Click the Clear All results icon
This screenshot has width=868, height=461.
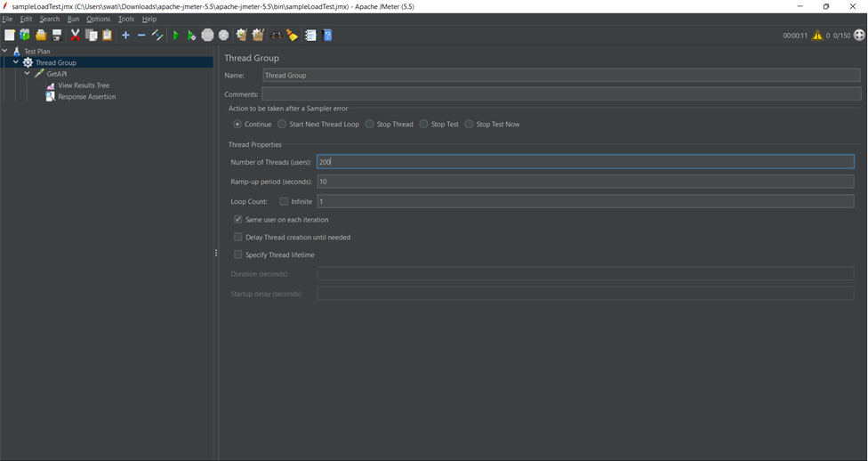[x=258, y=35]
